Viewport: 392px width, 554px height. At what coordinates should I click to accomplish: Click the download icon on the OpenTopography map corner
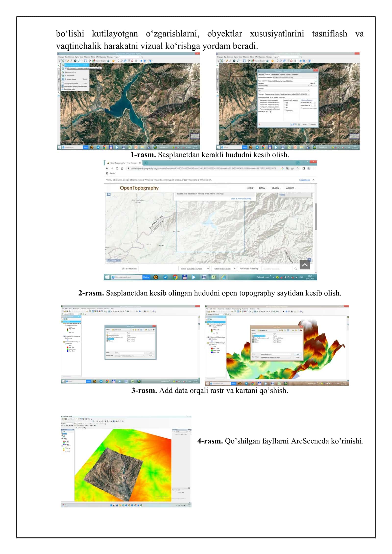(x=109, y=194)
